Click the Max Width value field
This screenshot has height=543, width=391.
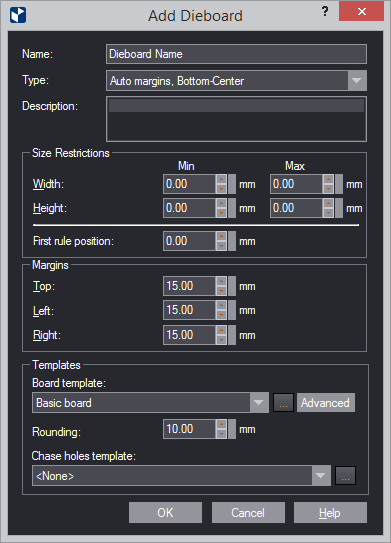coord(297,184)
